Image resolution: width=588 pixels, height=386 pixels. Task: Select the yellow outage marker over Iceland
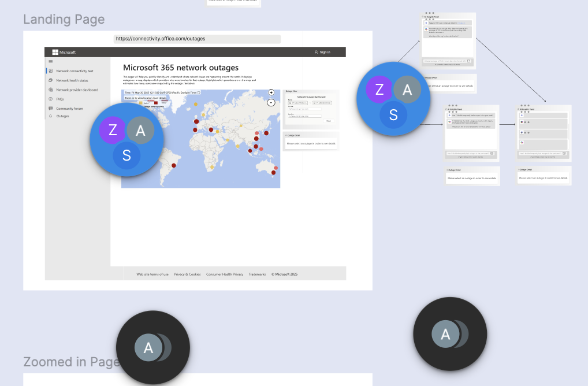[x=195, y=104]
